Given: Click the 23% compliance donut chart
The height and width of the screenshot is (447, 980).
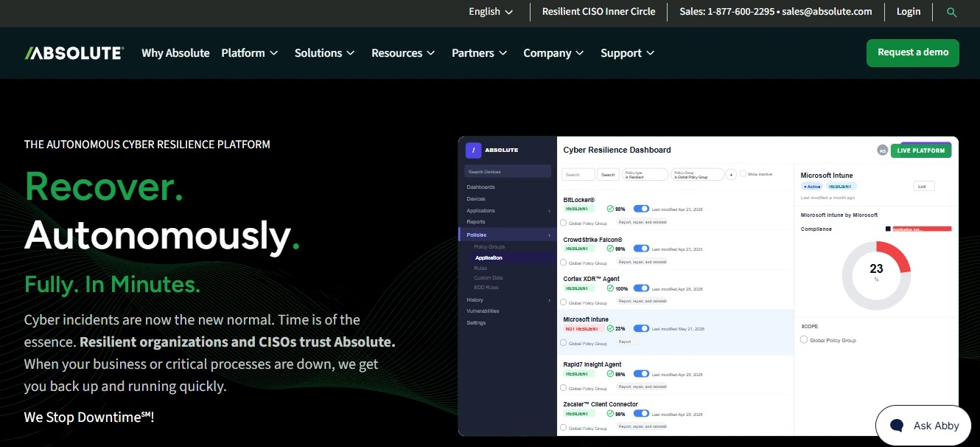Looking at the screenshot, I should tap(876, 276).
